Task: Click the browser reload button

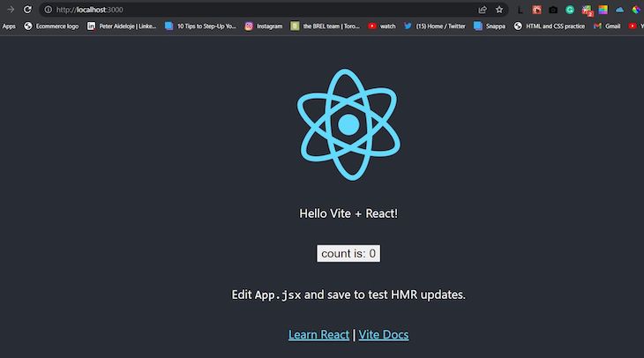Action: [x=27, y=10]
